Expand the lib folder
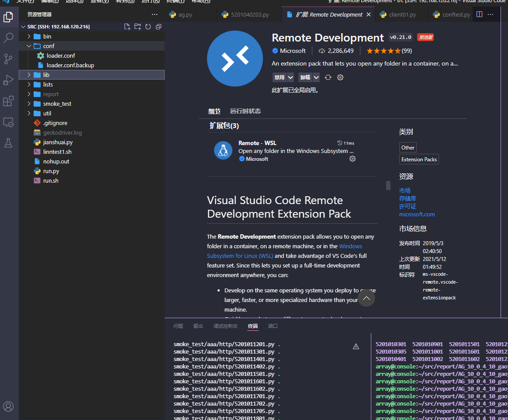The width and height of the screenshot is (508, 420). point(29,75)
